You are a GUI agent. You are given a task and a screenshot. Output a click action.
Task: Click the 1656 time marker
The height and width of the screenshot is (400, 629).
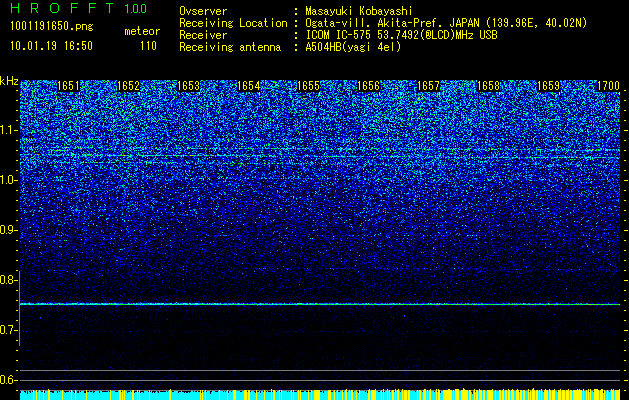coord(368,86)
